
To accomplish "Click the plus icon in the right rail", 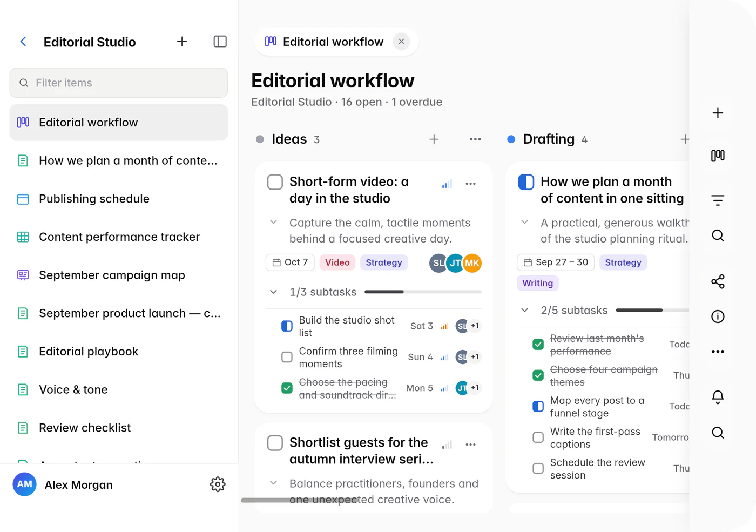I will [x=718, y=113].
